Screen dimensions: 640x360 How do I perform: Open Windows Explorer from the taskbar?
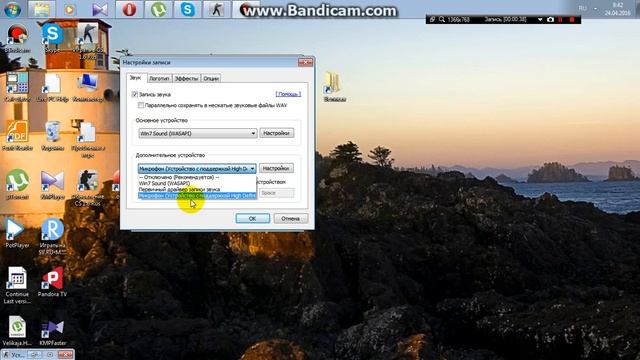42,9
